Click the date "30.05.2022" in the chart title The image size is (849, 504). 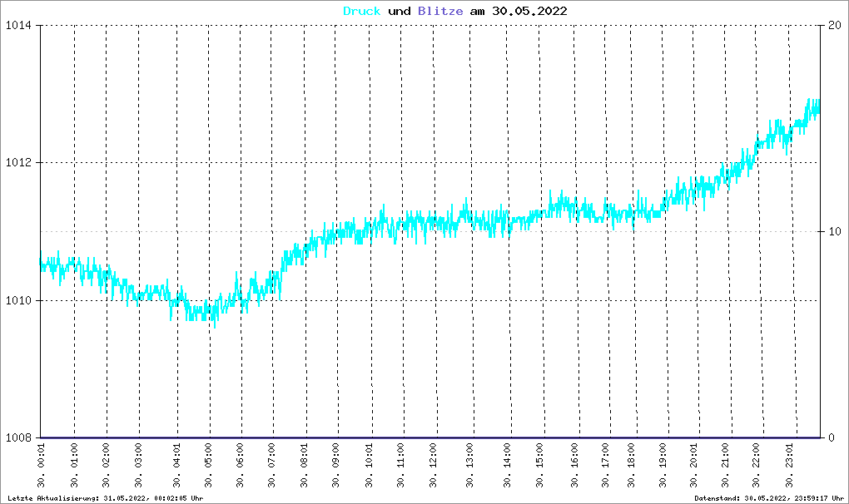click(x=529, y=12)
